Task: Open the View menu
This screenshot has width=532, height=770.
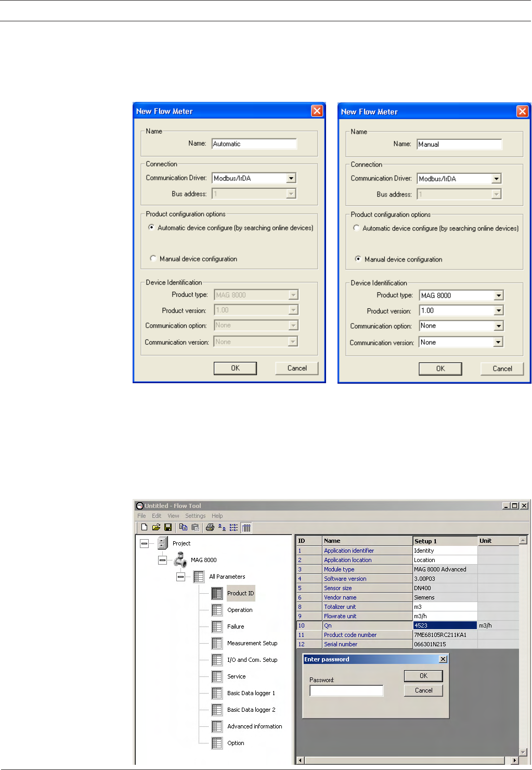Action: tap(173, 516)
